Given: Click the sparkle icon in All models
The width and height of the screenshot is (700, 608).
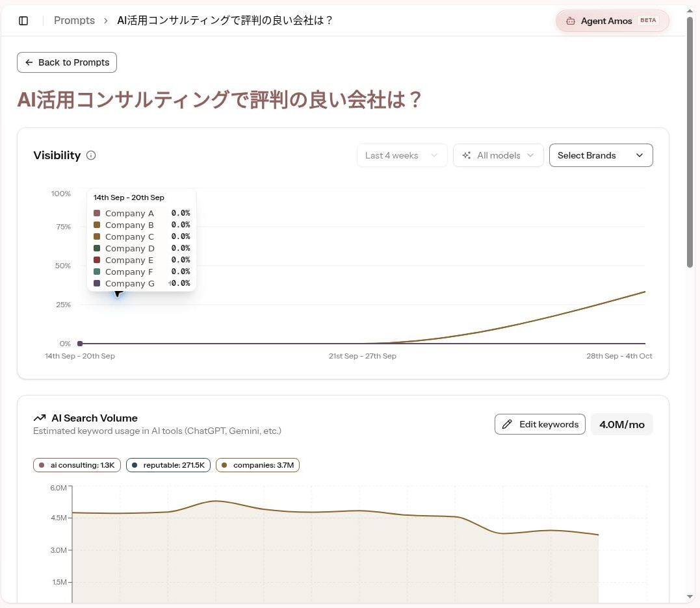Looking at the screenshot, I should pyautogui.click(x=467, y=155).
